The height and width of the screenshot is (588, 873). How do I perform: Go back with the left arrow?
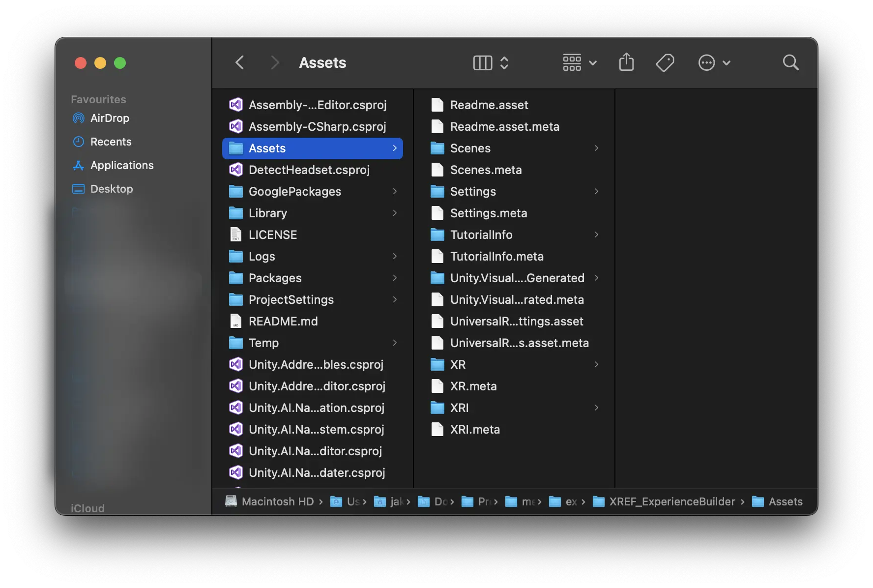click(x=240, y=62)
